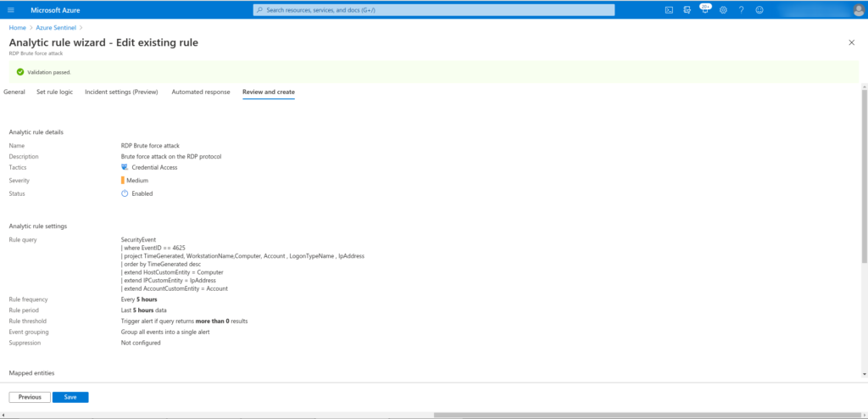Click the SecurityEvent query line

tap(138, 240)
